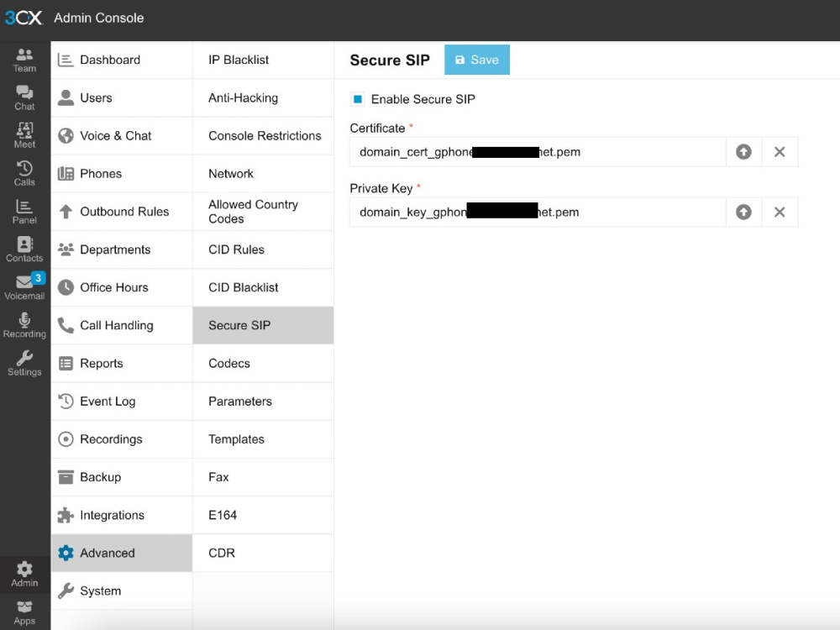This screenshot has width=840, height=630.
Task: Open Recordings menu item
Action: 122,439
